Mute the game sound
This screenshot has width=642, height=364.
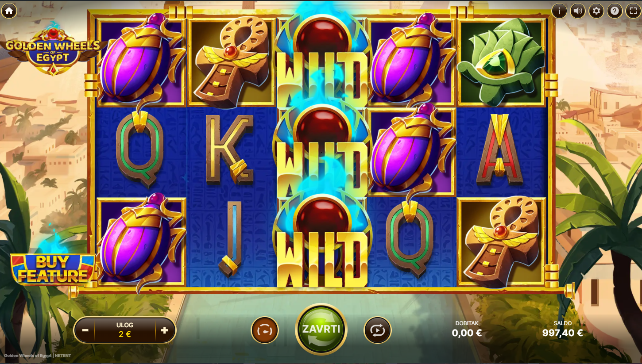point(578,11)
